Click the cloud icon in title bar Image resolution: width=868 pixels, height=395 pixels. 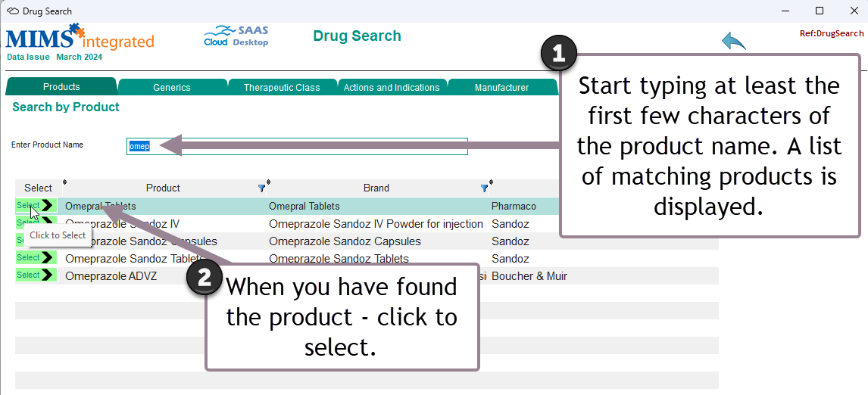coord(13,11)
